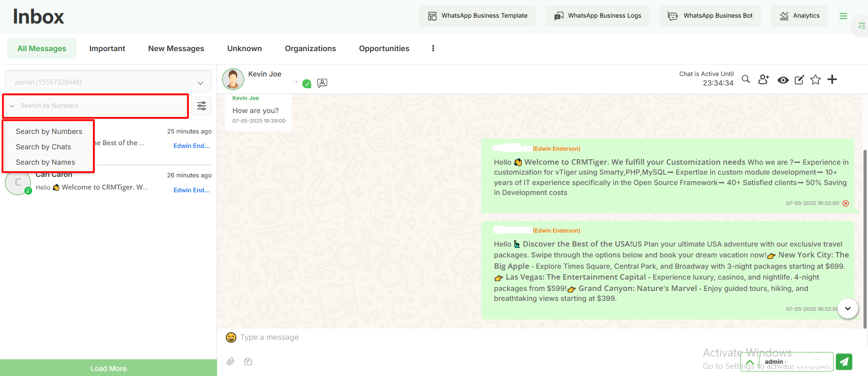Switch to New Messages tab
Screen dimensions: 868x376
176,48
